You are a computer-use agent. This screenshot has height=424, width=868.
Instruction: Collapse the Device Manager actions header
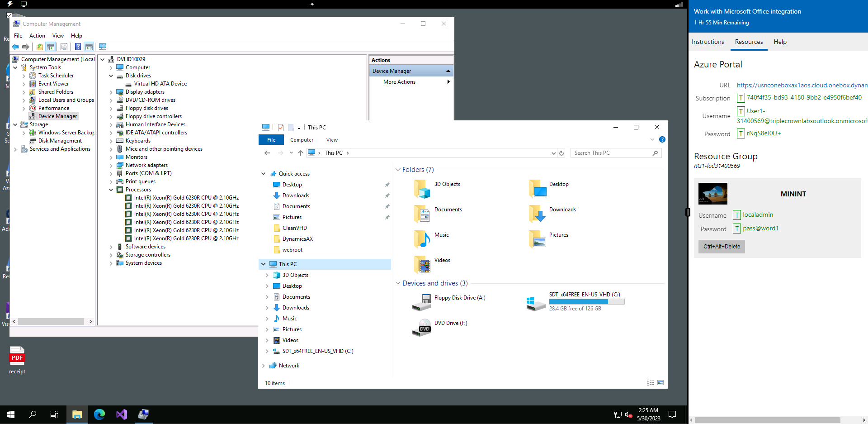pyautogui.click(x=448, y=71)
